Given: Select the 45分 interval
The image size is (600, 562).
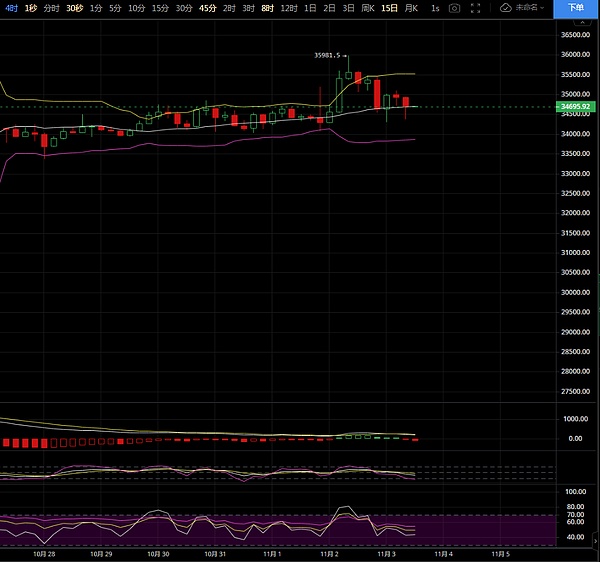Looking at the screenshot, I should [x=207, y=8].
